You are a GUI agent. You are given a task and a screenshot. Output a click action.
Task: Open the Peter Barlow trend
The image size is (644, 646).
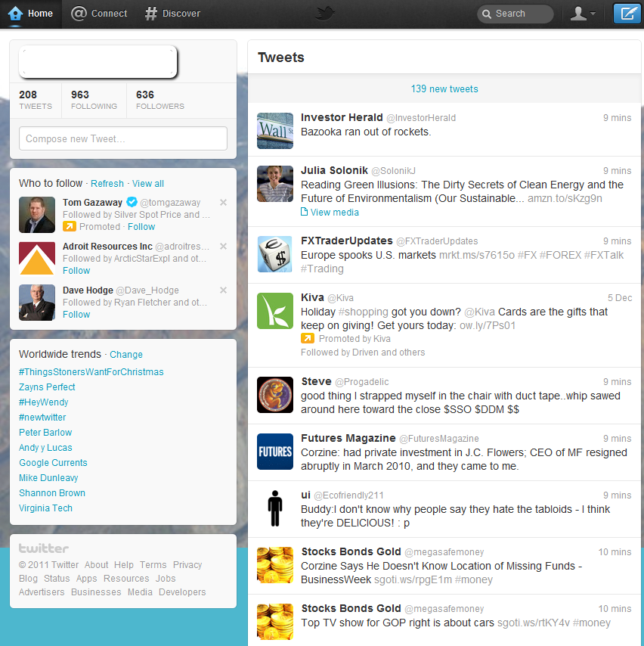point(45,432)
